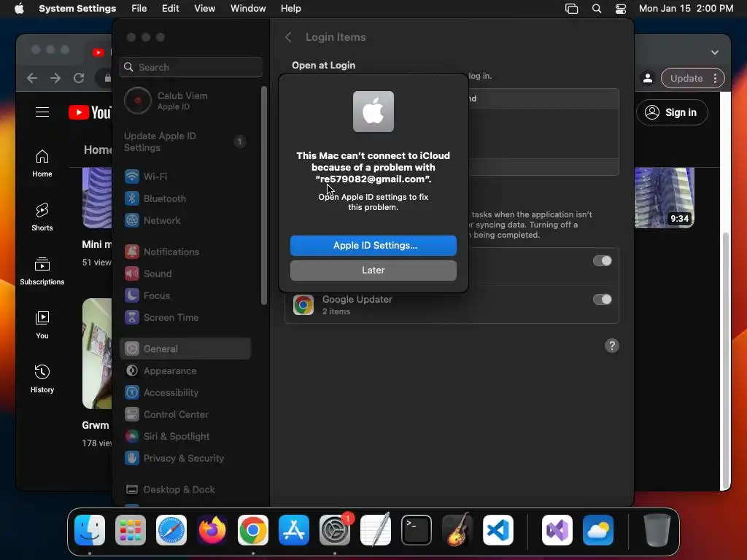
Task: Open Terminal from the Dock
Action: (x=417, y=530)
